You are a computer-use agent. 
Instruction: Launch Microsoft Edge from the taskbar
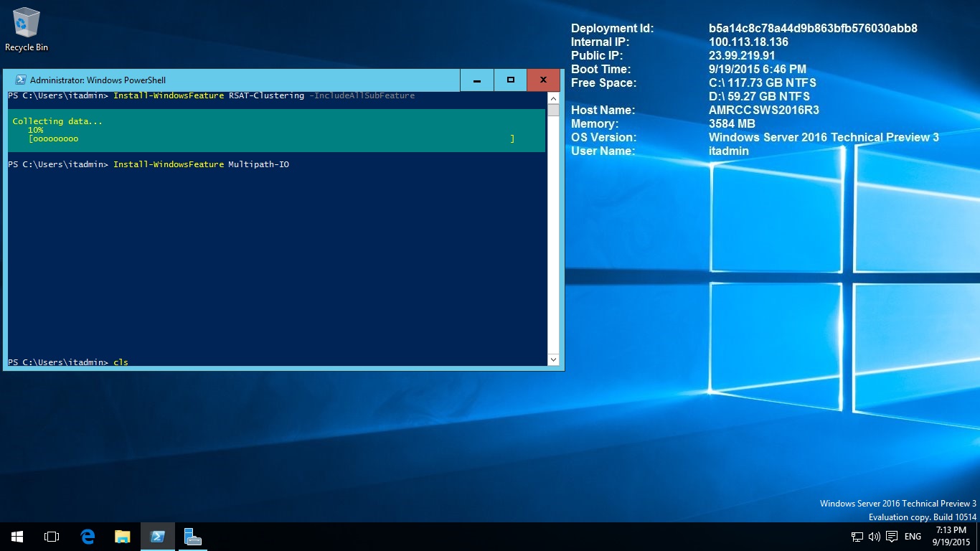click(88, 537)
